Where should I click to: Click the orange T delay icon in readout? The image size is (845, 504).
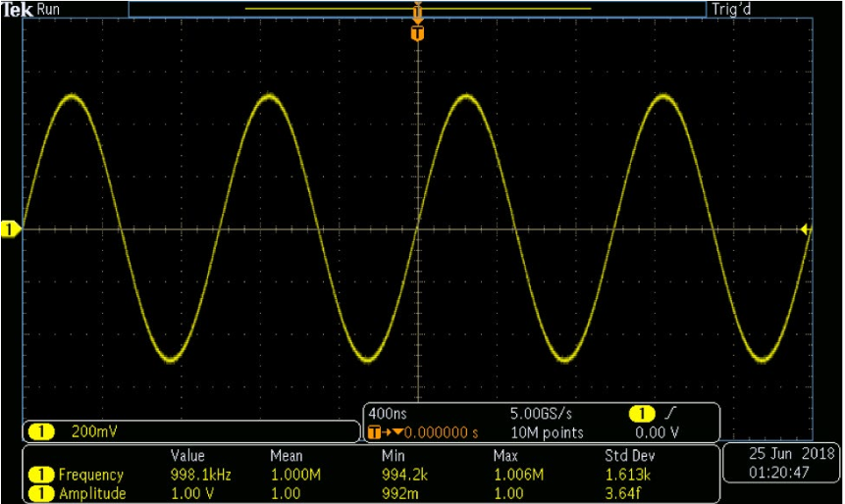pos(375,433)
